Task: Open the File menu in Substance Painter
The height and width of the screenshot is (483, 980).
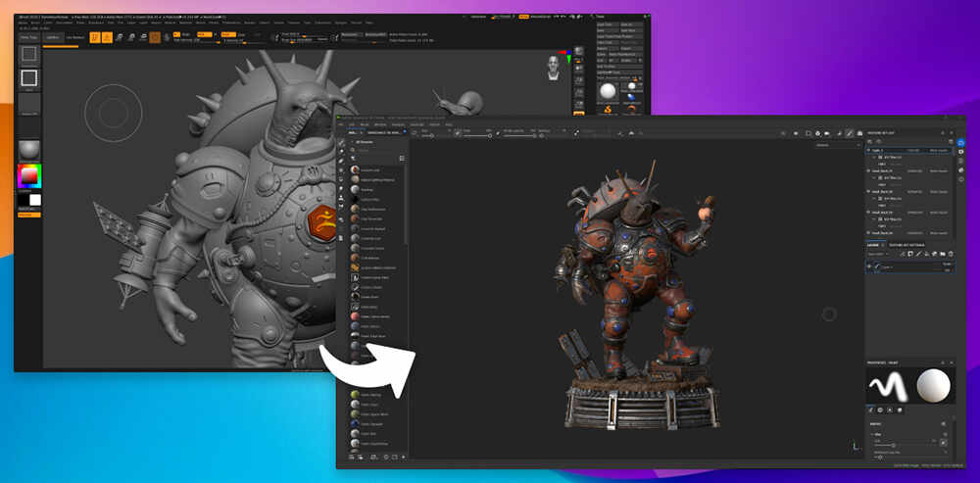Action: pos(341,124)
